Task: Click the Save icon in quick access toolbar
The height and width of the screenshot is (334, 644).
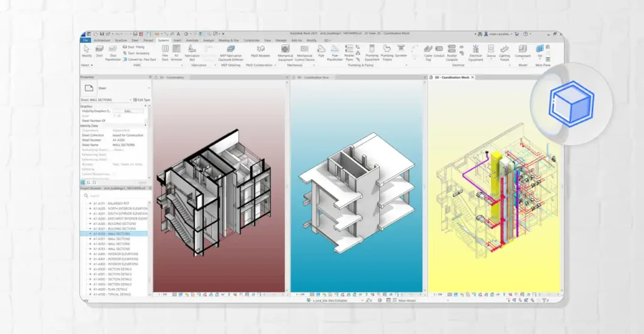Action: [x=101, y=34]
